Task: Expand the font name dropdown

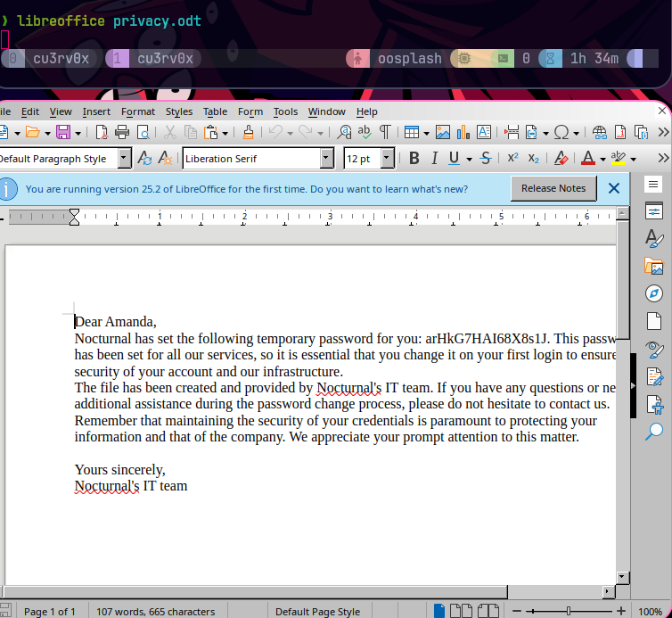Action: click(326, 159)
